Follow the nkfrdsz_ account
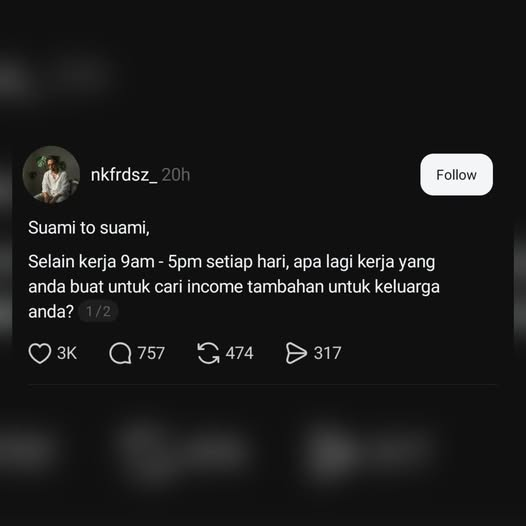This screenshot has width=526, height=526. [456, 175]
